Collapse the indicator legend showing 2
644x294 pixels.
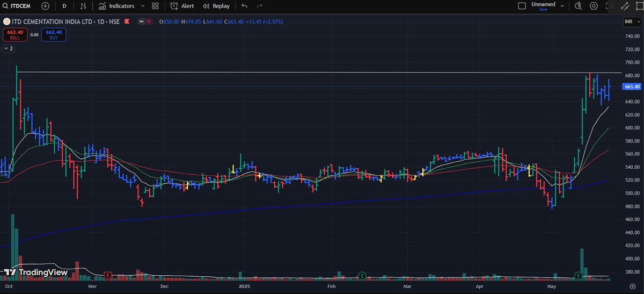[x=9, y=48]
